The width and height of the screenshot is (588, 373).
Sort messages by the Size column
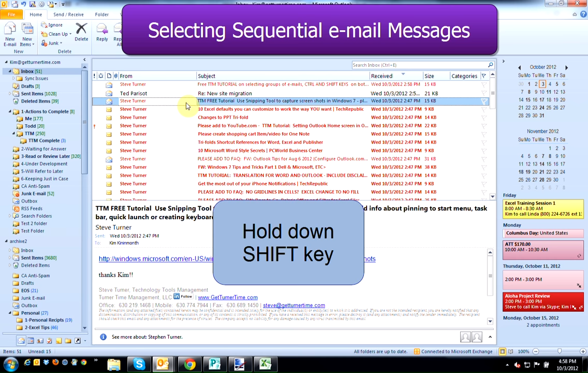coord(436,76)
